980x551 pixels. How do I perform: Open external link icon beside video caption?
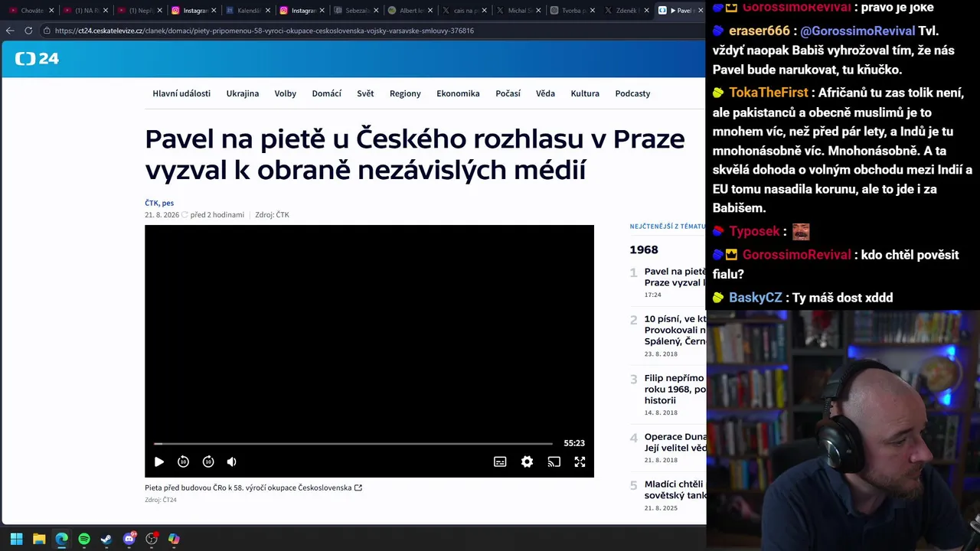pyautogui.click(x=358, y=487)
